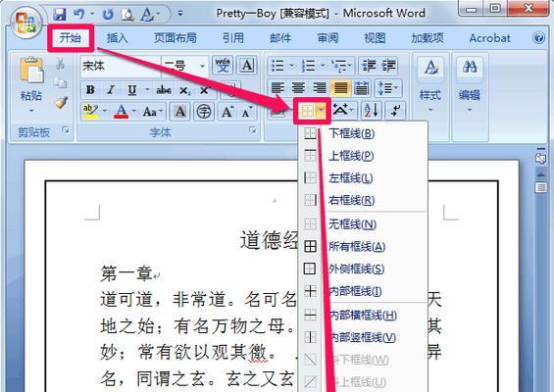Open the bullets list dropdown
Screen dimensions: 554x392
coord(292,66)
